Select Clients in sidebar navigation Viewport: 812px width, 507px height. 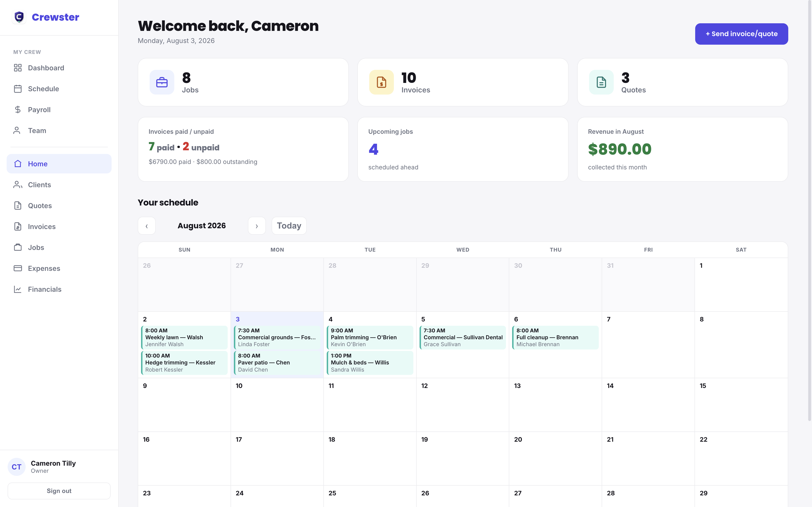coord(59,185)
